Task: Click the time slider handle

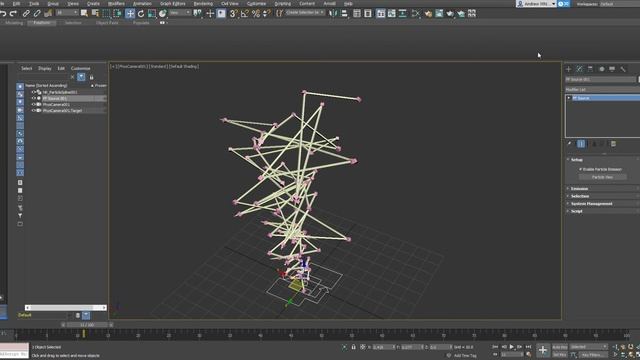Action: [87, 325]
